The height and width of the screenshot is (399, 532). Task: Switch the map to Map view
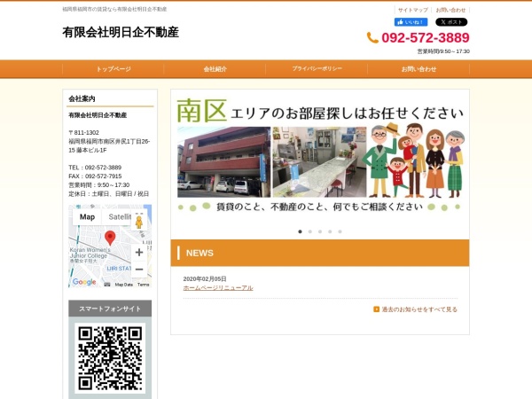87,217
